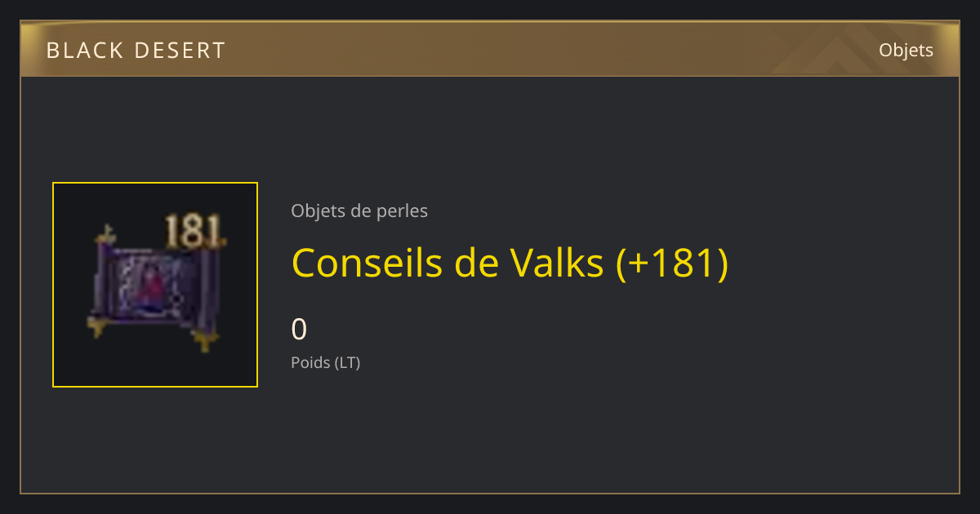Click the golden header banner bar

coord(490,49)
